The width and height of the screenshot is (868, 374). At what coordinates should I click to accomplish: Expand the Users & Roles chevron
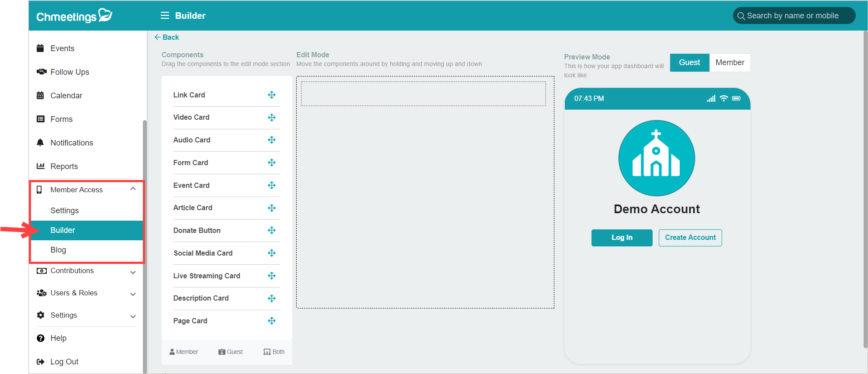[133, 294]
